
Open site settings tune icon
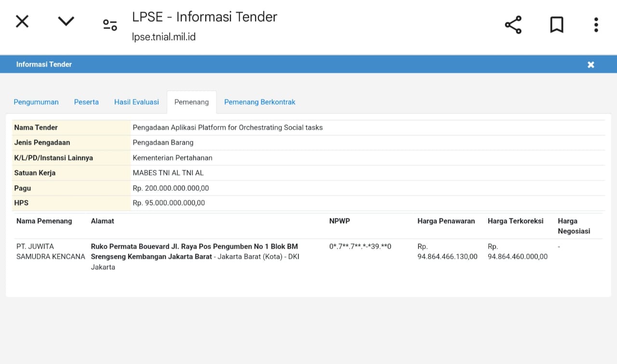click(x=110, y=25)
